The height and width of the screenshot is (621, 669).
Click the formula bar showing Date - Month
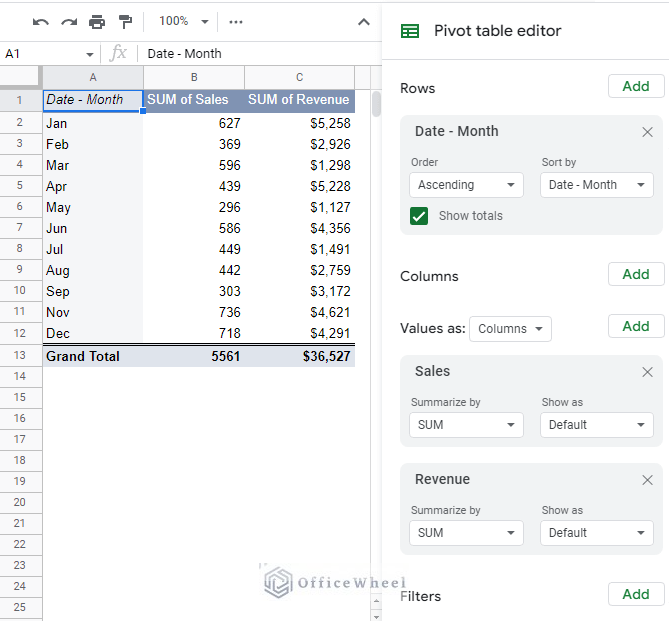260,54
